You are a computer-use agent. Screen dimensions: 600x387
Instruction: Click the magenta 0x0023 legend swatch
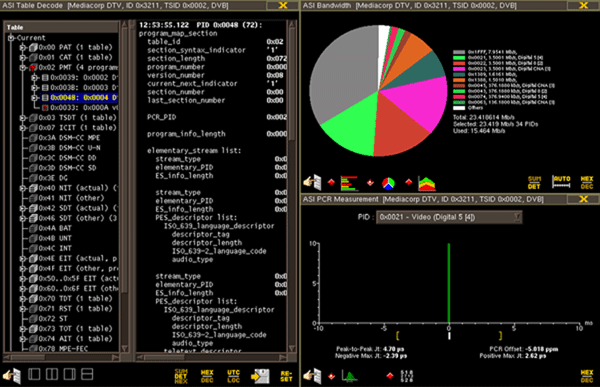[459, 69]
